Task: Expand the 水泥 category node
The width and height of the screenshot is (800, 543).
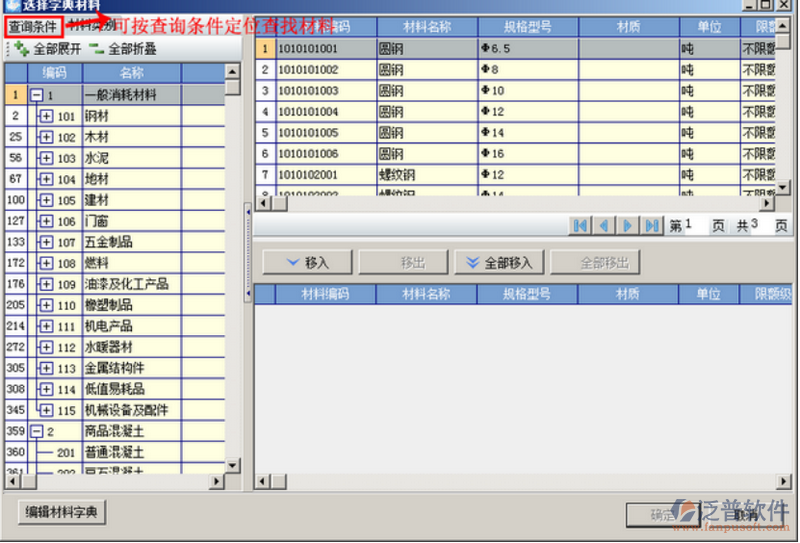Action: [46, 158]
